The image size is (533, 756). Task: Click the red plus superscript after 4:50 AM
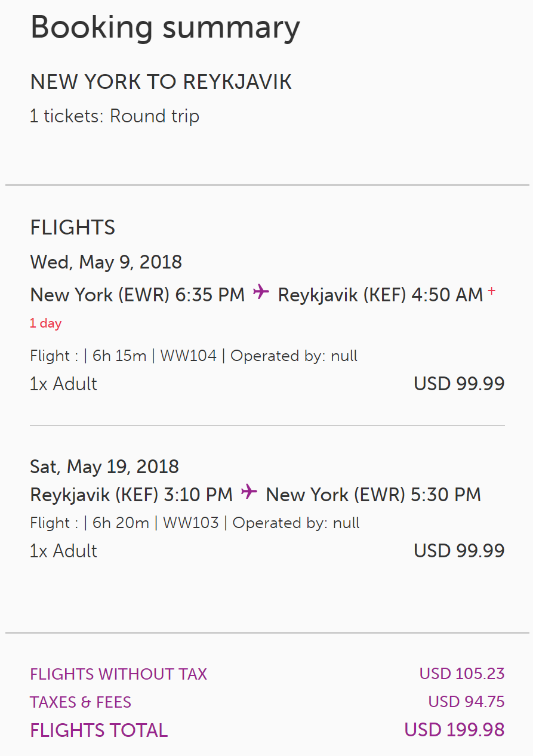(x=491, y=291)
